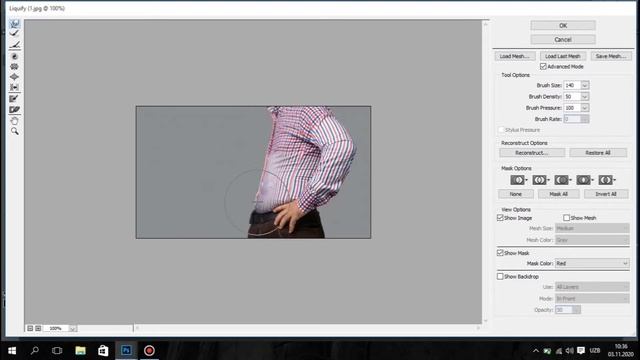Click the zoom percentage field showing 100%
Screen dimensions: 640x360
(x=56, y=329)
